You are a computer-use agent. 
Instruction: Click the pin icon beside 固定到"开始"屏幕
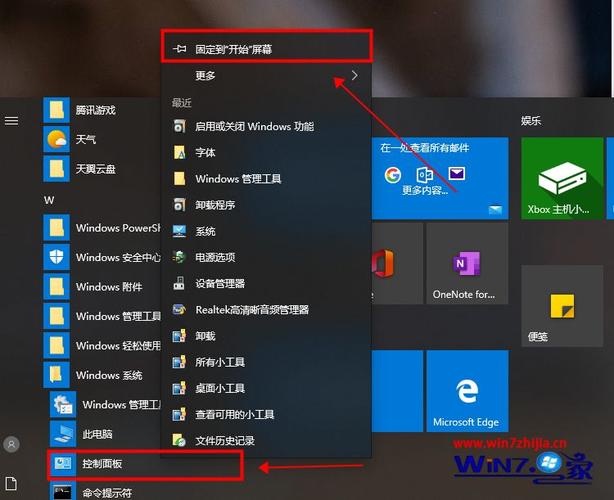180,49
